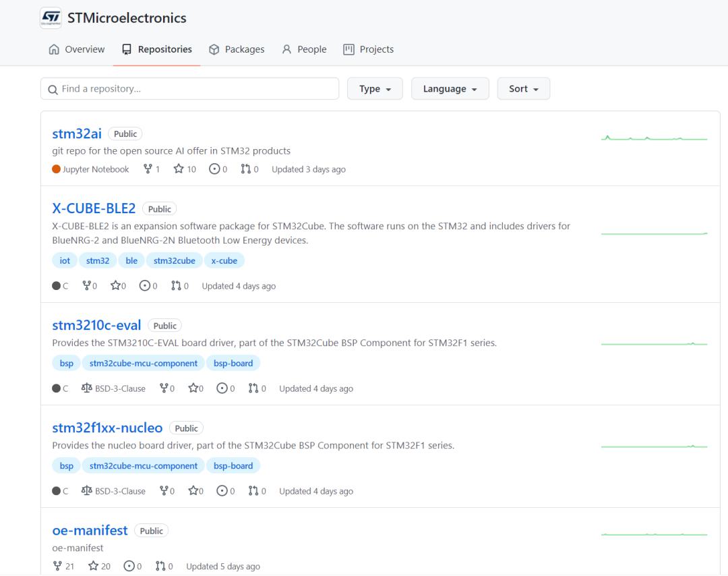View pull requests of stm32f1xx-nucleo
The width and height of the screenshot is (728, 576).
(x=257, y=491)
